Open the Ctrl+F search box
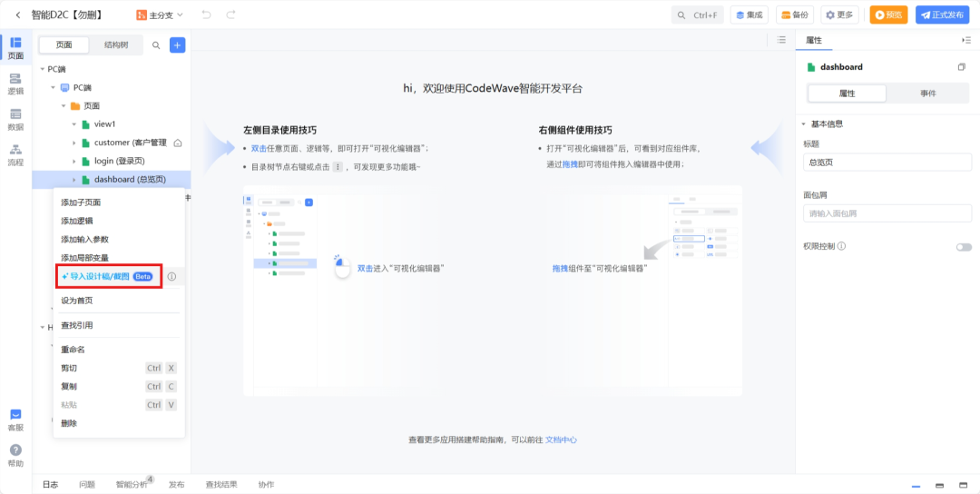 click(x=698, y=15)
